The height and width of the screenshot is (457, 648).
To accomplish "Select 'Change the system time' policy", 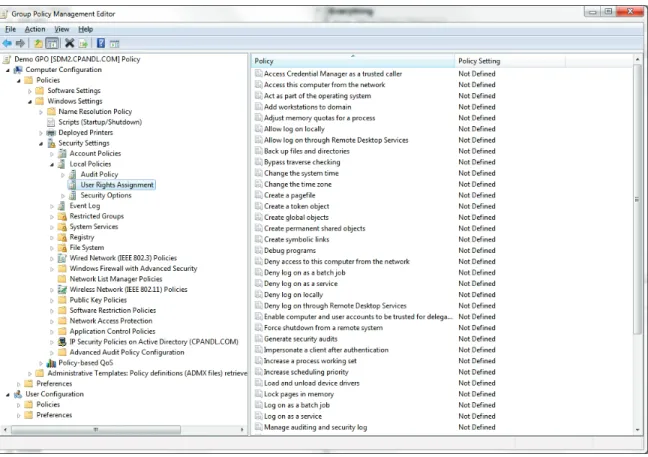I will click(301, 173).
